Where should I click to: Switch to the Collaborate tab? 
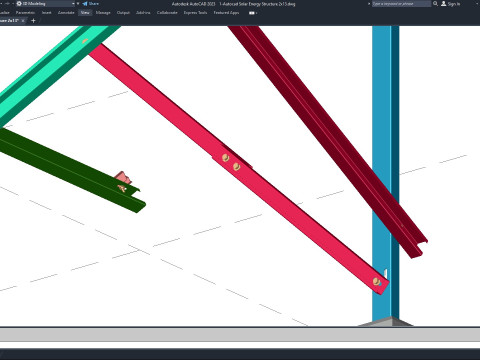tap(167, 13)
